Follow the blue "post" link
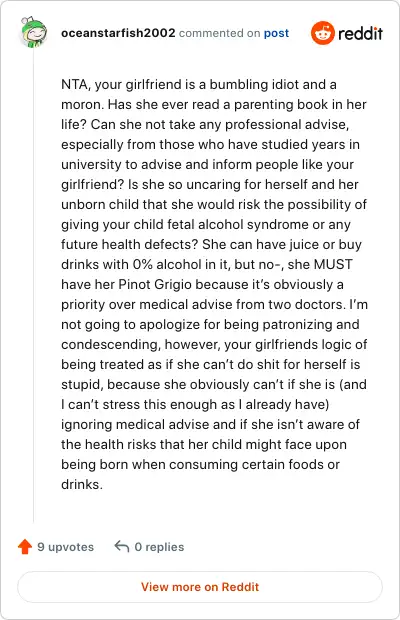The image size is (400, 620). pyautogui.click(x=276, y=33)
